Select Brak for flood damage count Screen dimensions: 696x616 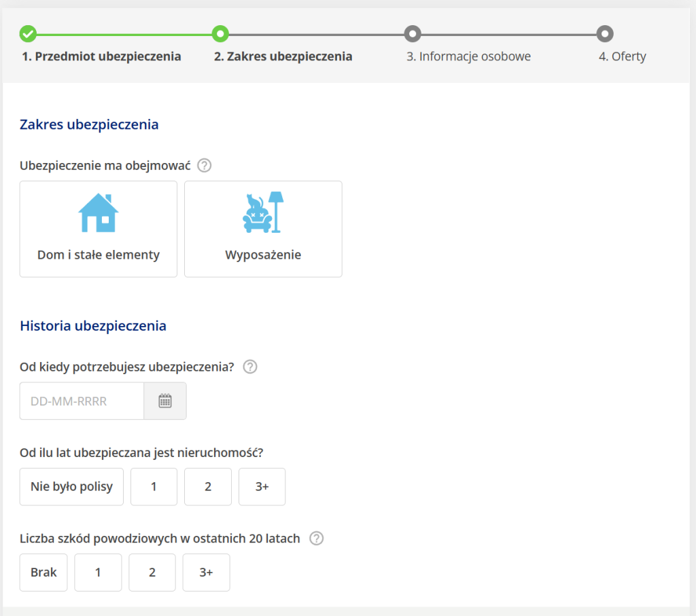(x=43, y=573)
